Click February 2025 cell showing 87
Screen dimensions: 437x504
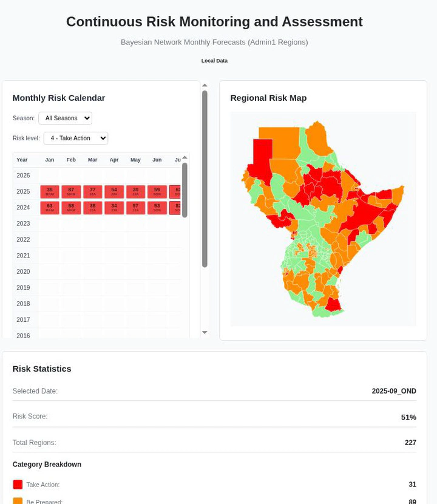tap(71, 192)
